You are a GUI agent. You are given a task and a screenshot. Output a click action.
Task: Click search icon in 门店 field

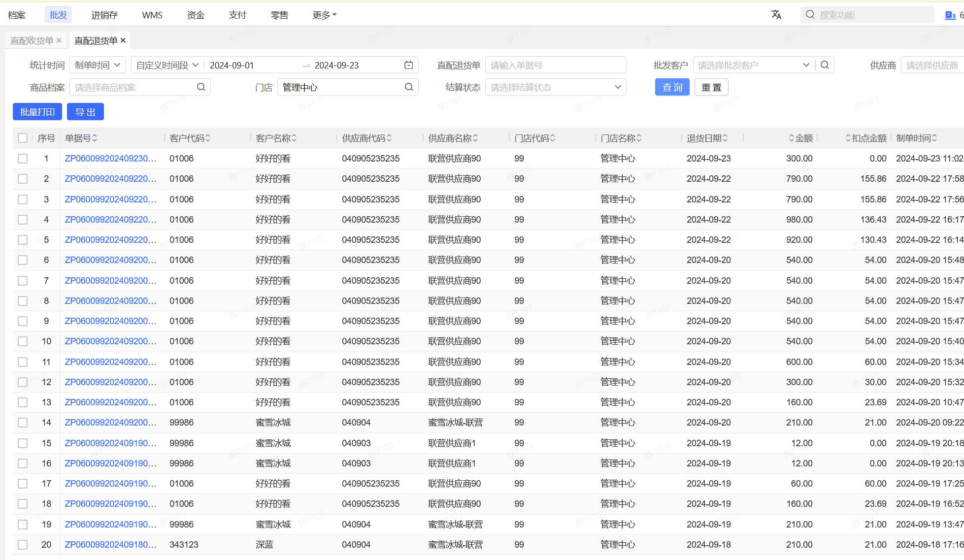coord(409,87)
